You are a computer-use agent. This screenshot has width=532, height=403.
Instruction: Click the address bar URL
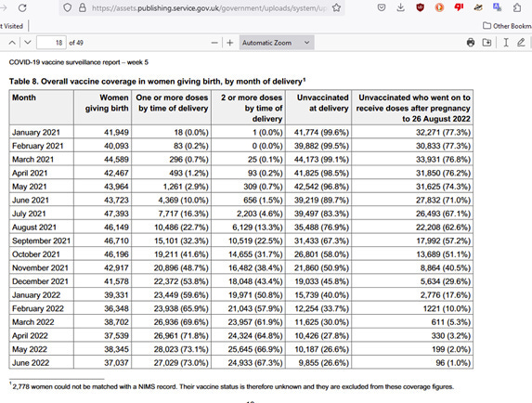tap(209, 7)
